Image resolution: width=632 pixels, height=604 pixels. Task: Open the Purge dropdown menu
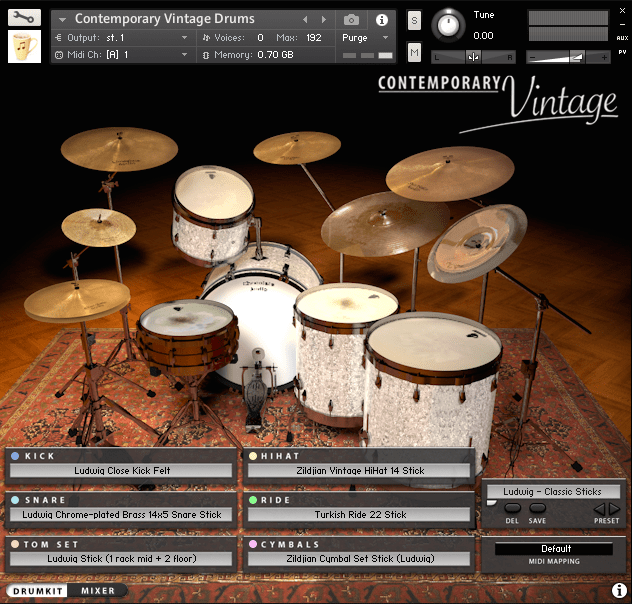click(365, 37)
